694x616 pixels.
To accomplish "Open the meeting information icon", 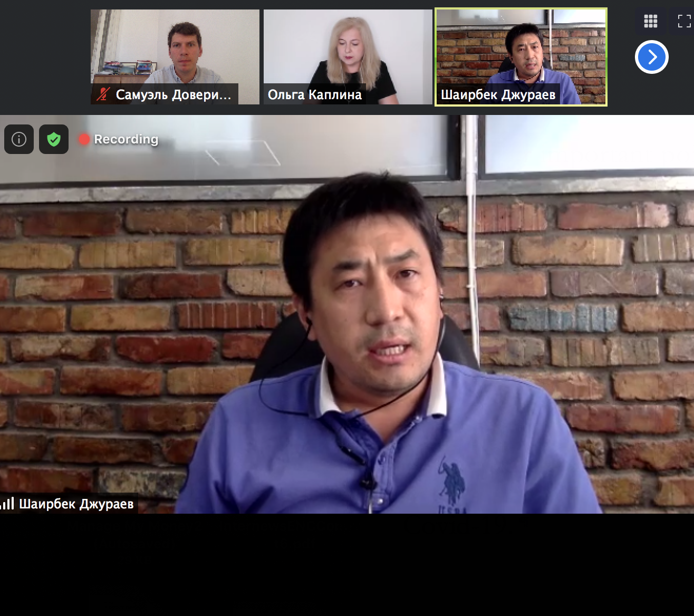I will coord(19,139).
